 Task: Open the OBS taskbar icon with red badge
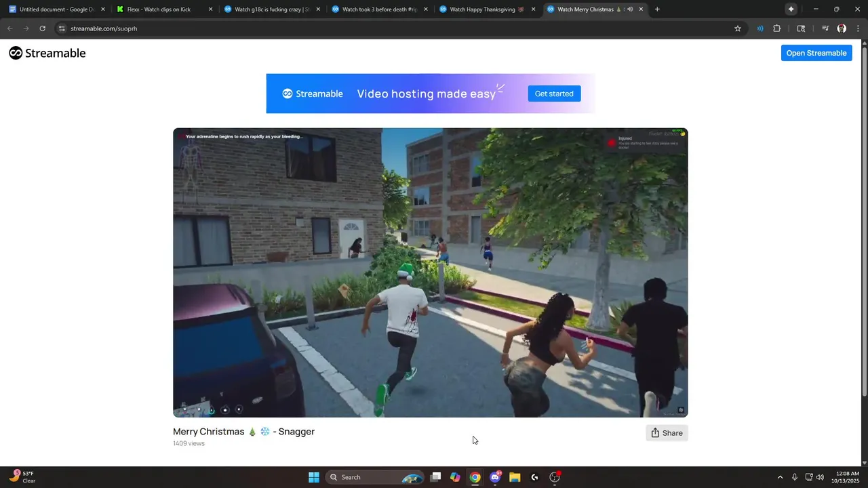click(555, 477)
